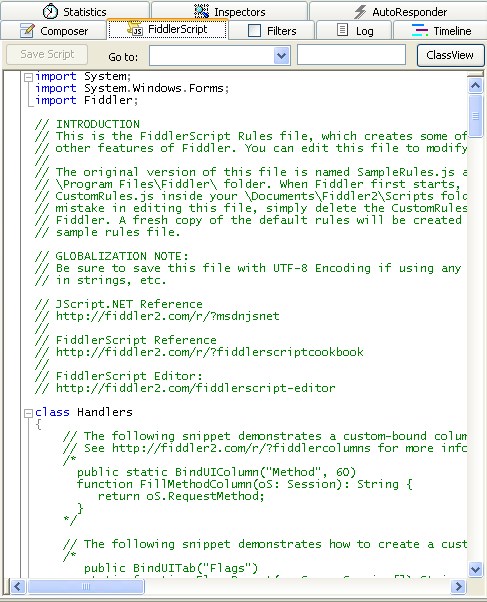487x602 pixels.
Task: Click the "return oS.RequestMethod;" line
Action: (x=181, y=496)
